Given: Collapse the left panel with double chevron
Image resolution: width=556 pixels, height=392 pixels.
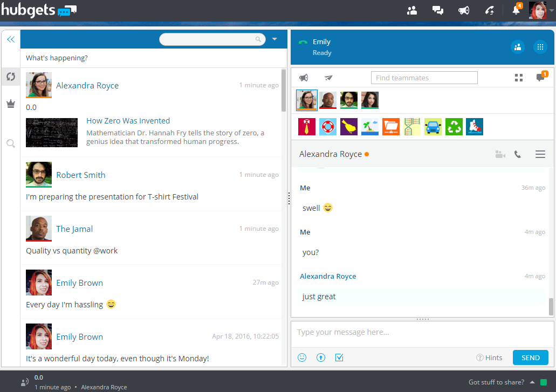Looking at the screenshot, I should point(10,39).
